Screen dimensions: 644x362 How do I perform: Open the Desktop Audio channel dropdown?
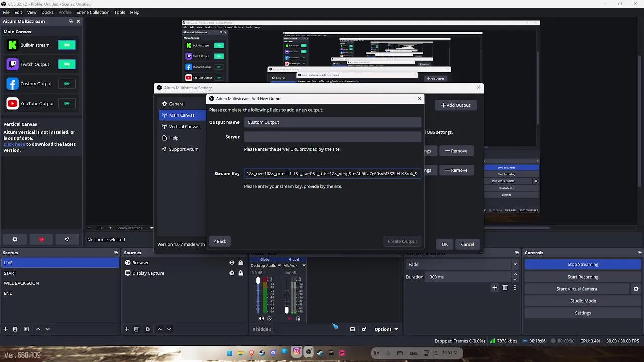[279, 266]
